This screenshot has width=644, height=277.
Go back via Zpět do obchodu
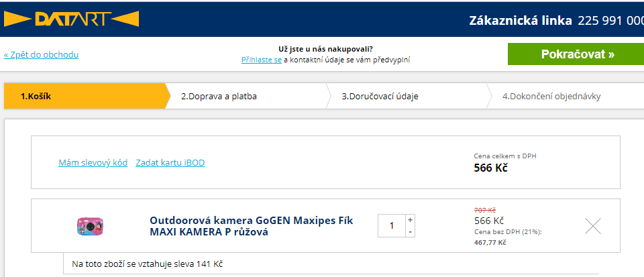[x=41, y=54]
